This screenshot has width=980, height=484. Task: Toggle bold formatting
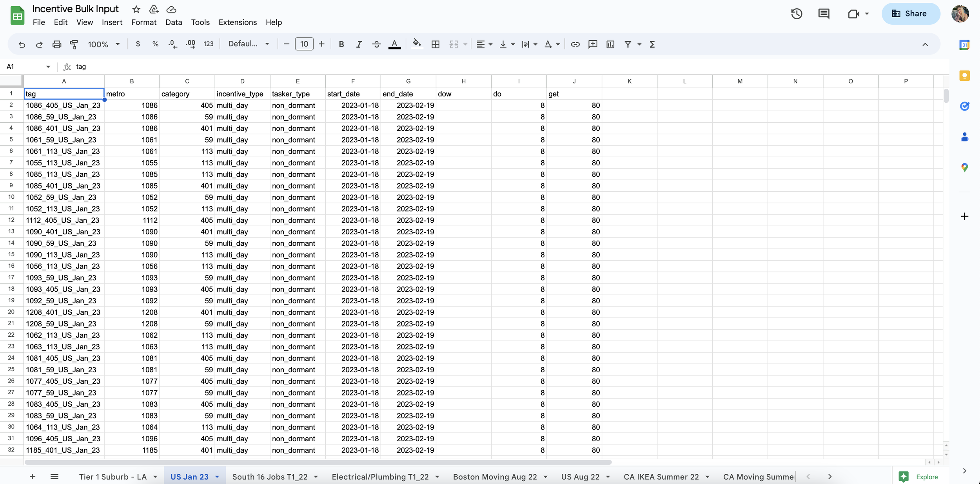341,44
